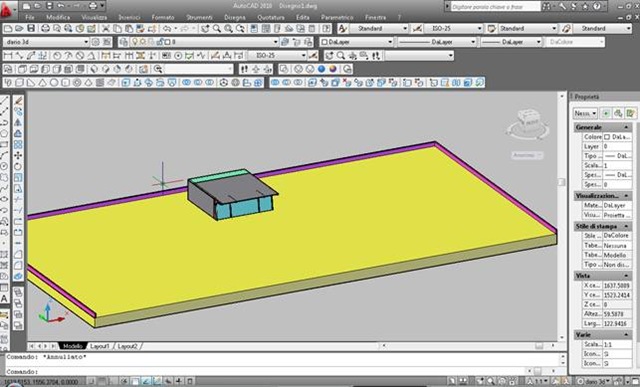Select the Multiline Text A tool
The image size is (640, 387).
click(x=4, y=299)
